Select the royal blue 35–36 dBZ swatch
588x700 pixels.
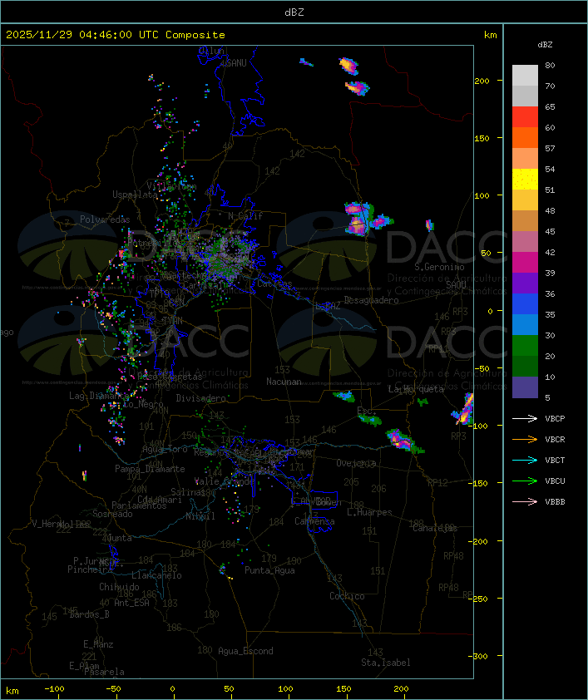click(525, 303)
